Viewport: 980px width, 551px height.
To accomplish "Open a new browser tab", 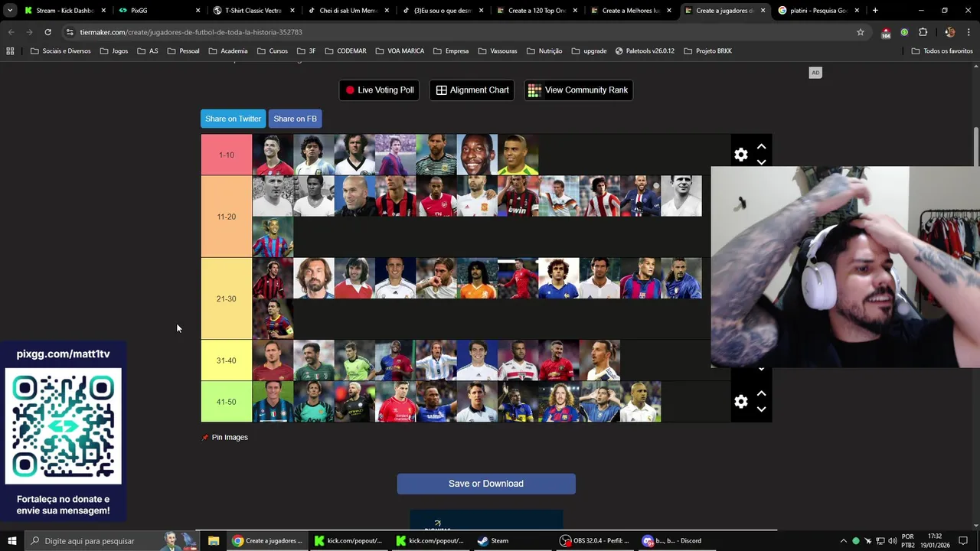I will point(875,11).
